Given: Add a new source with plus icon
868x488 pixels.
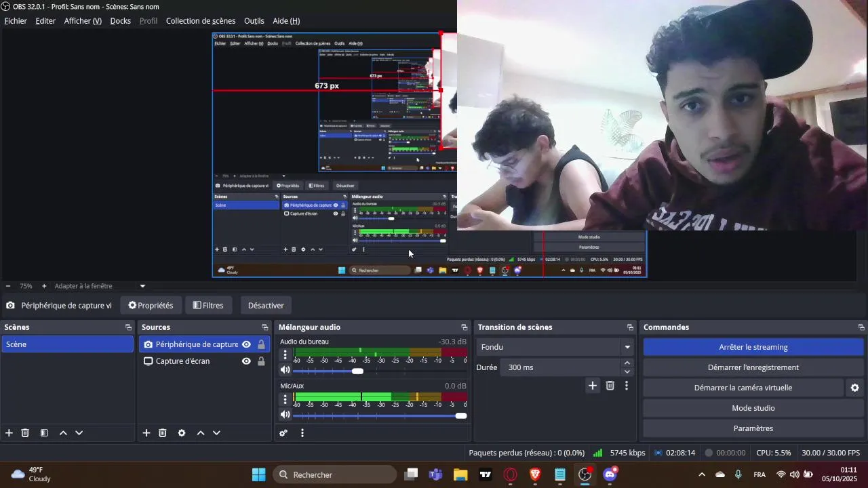Looking at the screenshot, I should tap(146, 433).
